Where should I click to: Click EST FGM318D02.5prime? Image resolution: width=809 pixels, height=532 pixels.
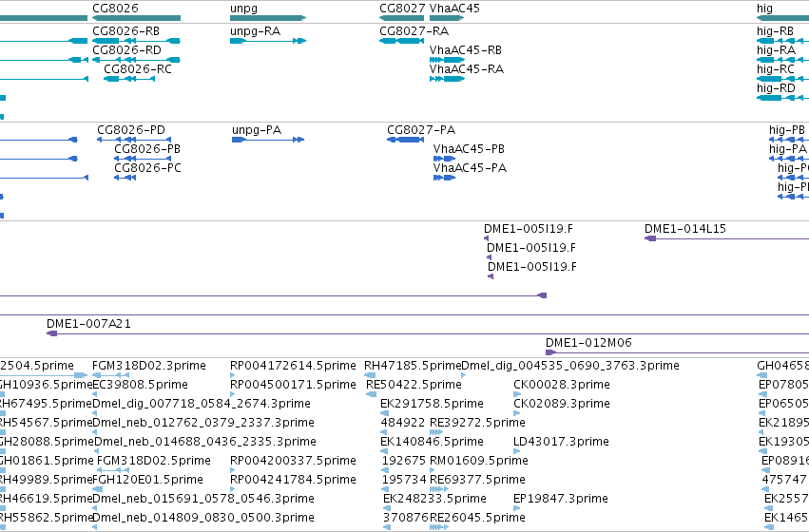pyautogui.click(x=154, y=461)
